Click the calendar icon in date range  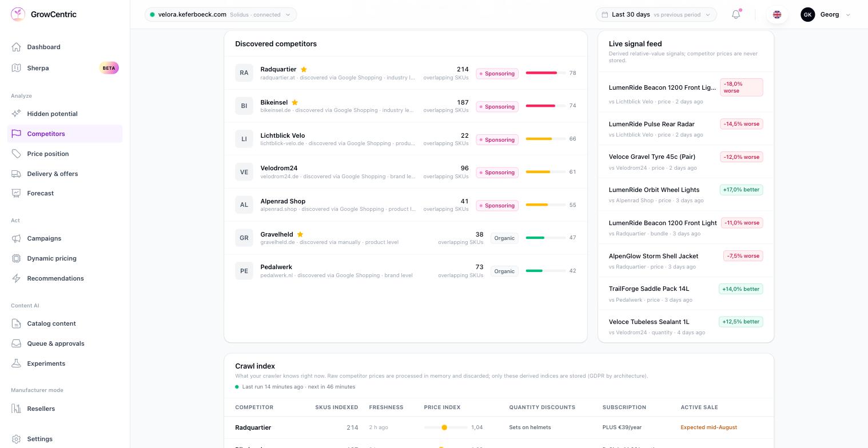click(x=604, y=15)
